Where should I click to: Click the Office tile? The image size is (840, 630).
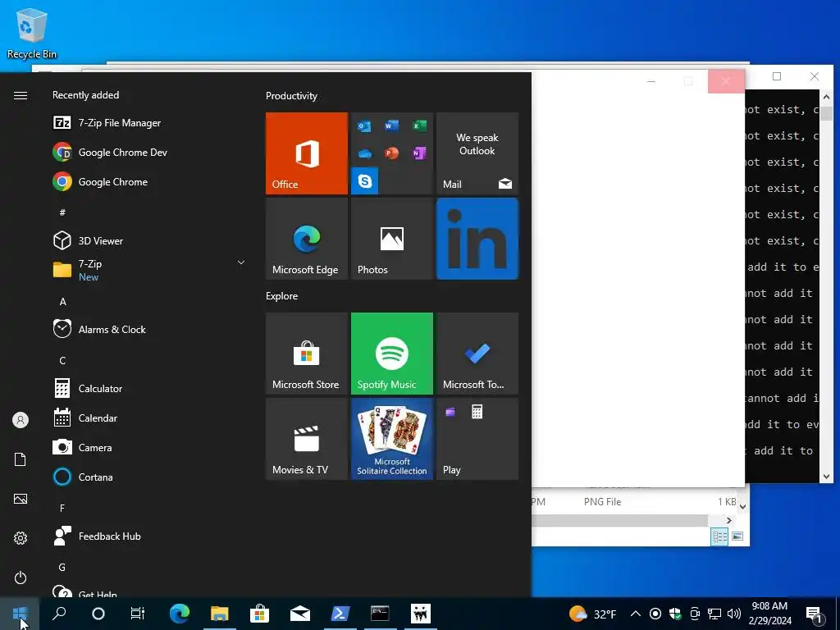coord(307,153)
